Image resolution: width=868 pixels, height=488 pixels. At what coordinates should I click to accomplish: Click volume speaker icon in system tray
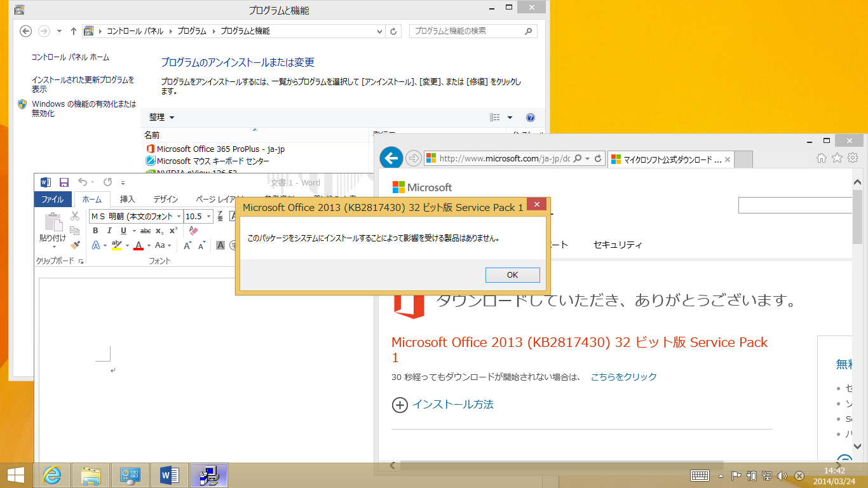click(782, 475)
